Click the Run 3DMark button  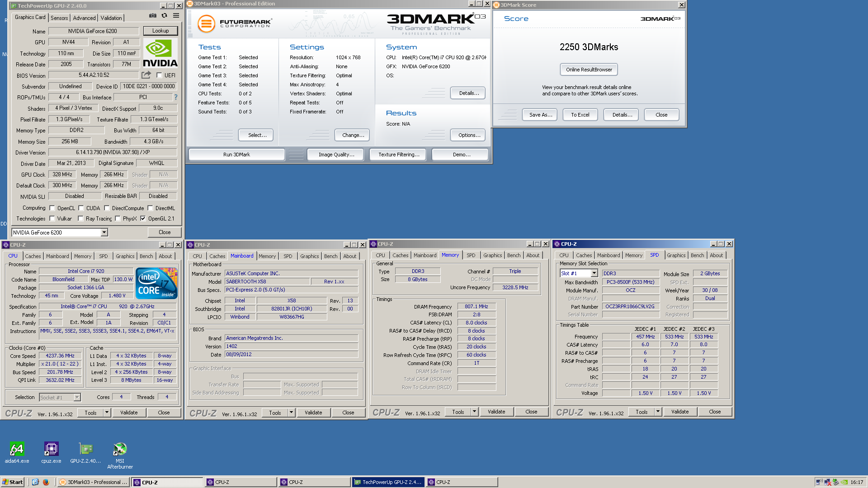236,155
